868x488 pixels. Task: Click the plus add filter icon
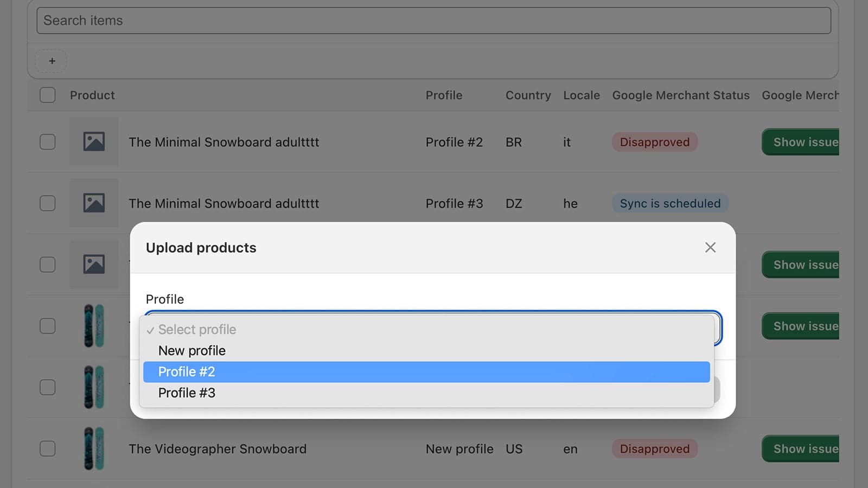point(52,61)
